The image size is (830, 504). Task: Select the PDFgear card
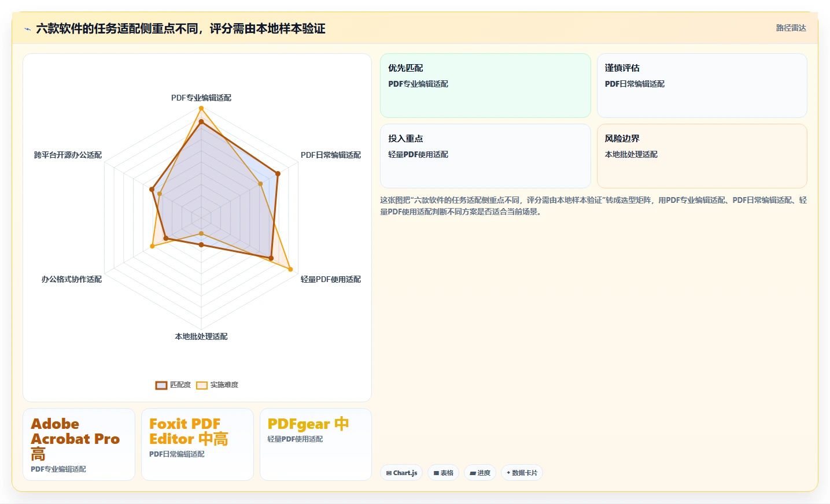tap(316, 444)
